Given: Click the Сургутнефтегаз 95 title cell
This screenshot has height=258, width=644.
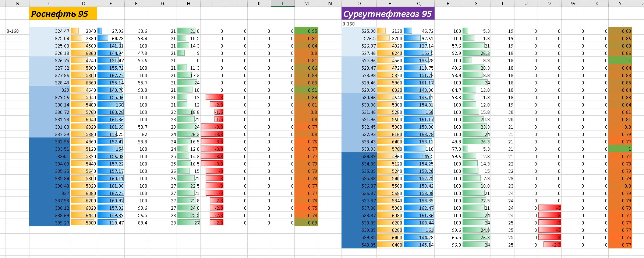Looking at the screenshot, I should point(388,14).
